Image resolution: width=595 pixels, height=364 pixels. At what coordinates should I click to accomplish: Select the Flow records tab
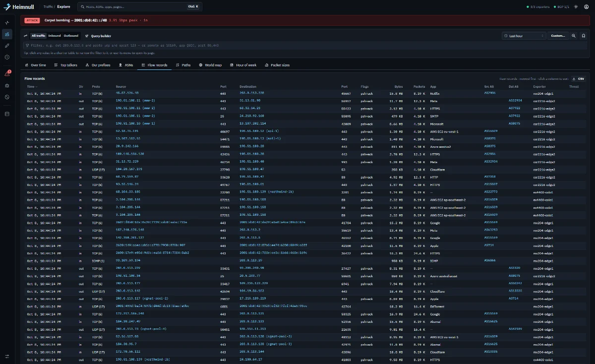point(155,65)
